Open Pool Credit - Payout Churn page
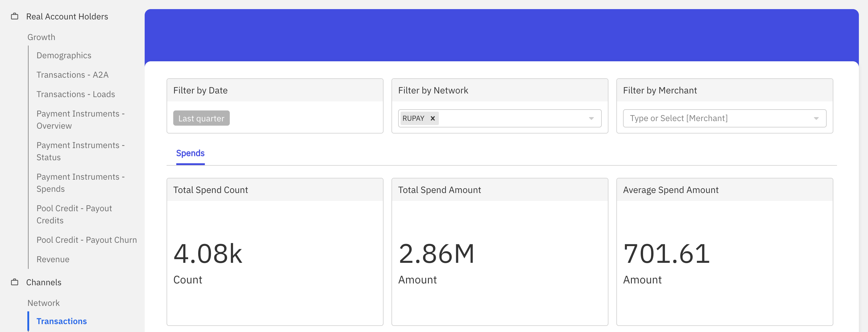 [87, 240]
